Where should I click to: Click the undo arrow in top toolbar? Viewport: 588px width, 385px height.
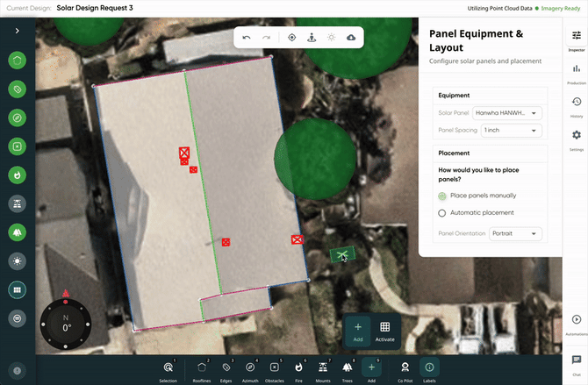[x=247, y=39]
